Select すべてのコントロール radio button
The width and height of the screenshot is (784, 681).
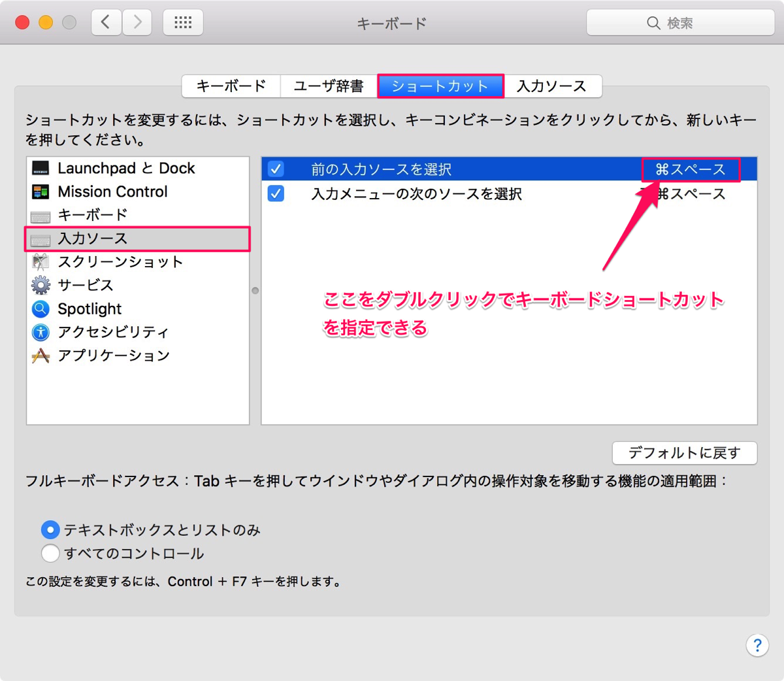50,554
